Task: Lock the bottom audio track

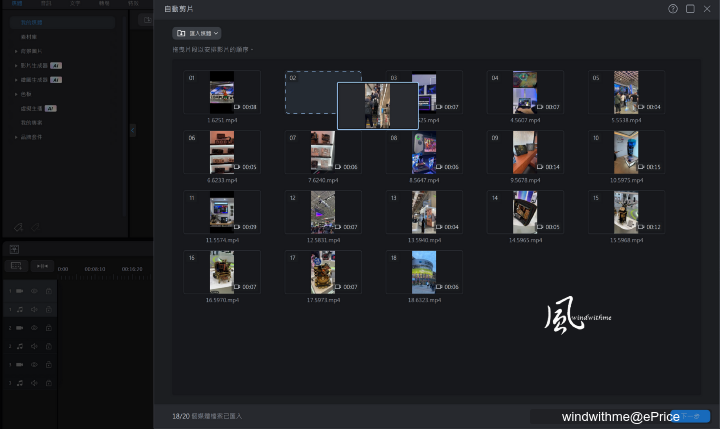Action: pos(49,383)
